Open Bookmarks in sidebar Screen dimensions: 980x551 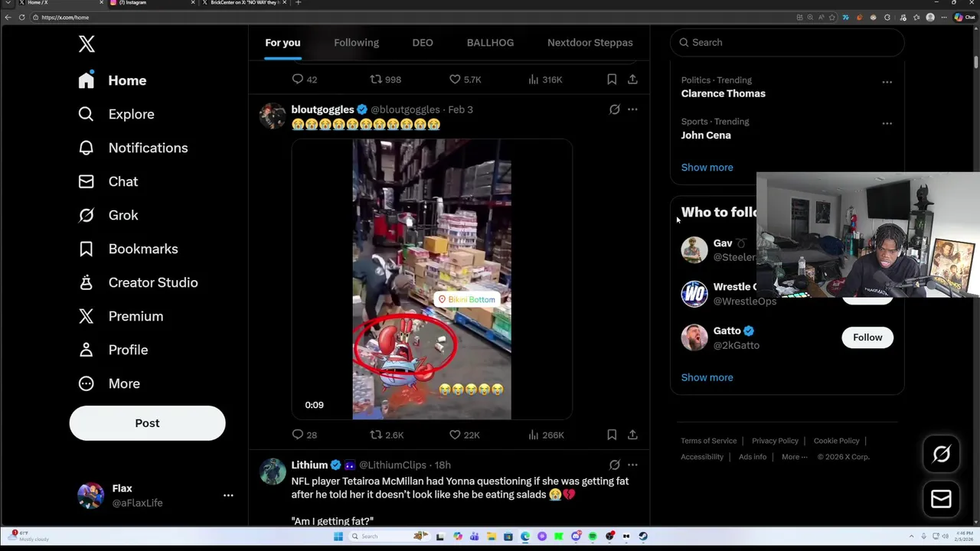[128, 249]
